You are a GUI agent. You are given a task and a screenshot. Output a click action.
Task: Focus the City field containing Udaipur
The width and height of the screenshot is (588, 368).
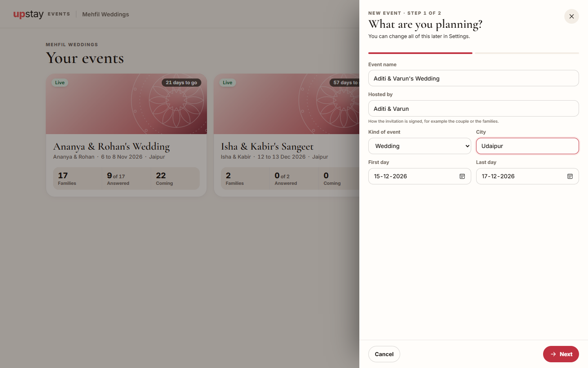pyautogui.click(x=527, y=146)
